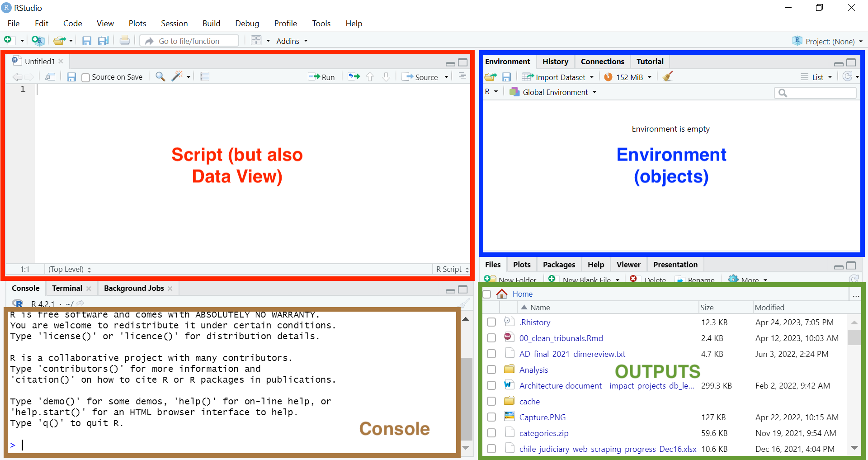Screen dimensions: 868x460
Task: Open the Session menu
Action: (x=174, y=24)
